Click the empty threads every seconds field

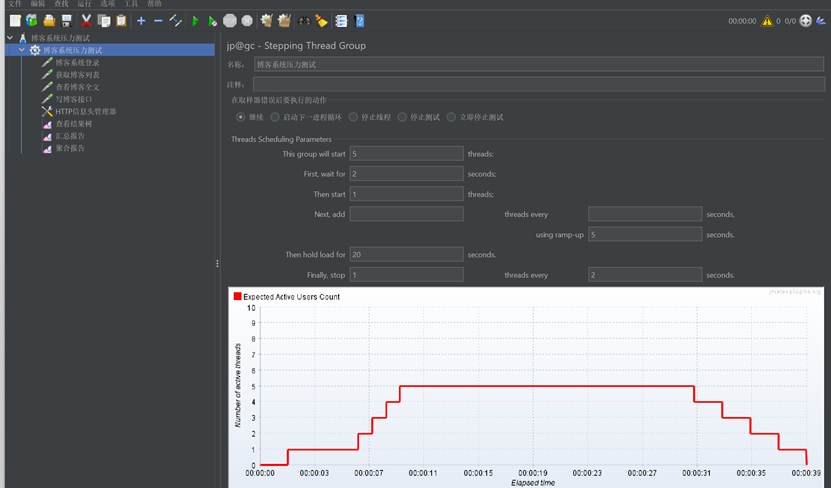645,214
